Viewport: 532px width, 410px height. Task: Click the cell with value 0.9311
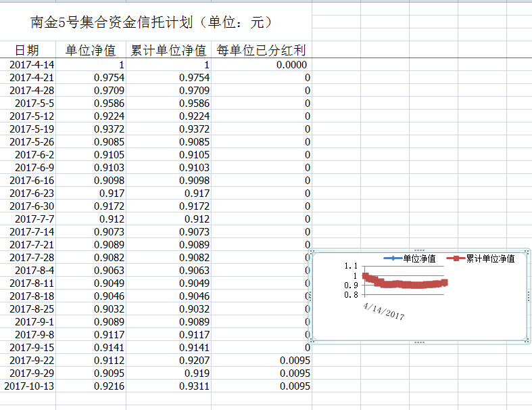(x=168, y=386)
